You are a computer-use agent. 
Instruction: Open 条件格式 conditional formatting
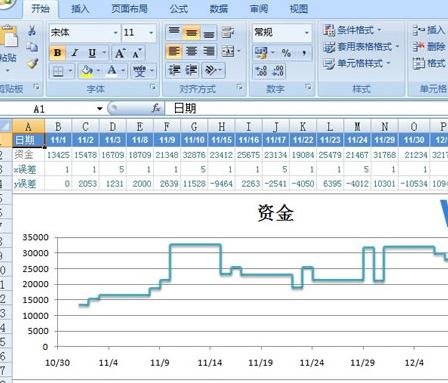coord(352,30)
